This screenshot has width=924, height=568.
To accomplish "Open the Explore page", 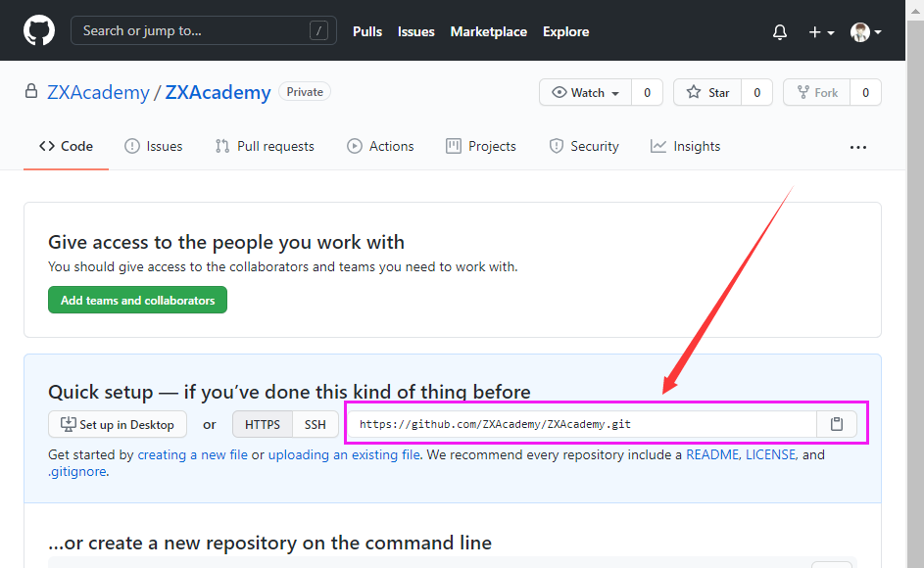I will point(565,31).
